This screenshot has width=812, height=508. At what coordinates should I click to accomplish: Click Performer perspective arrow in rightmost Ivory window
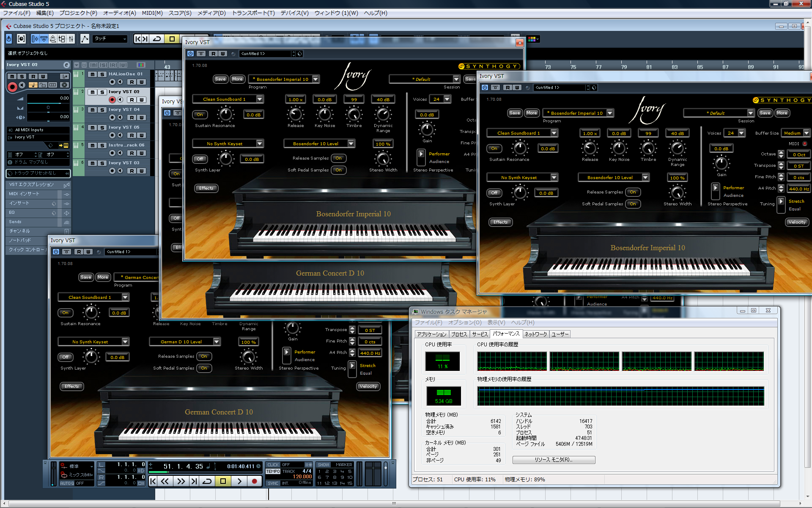click(x=716, y=188)
